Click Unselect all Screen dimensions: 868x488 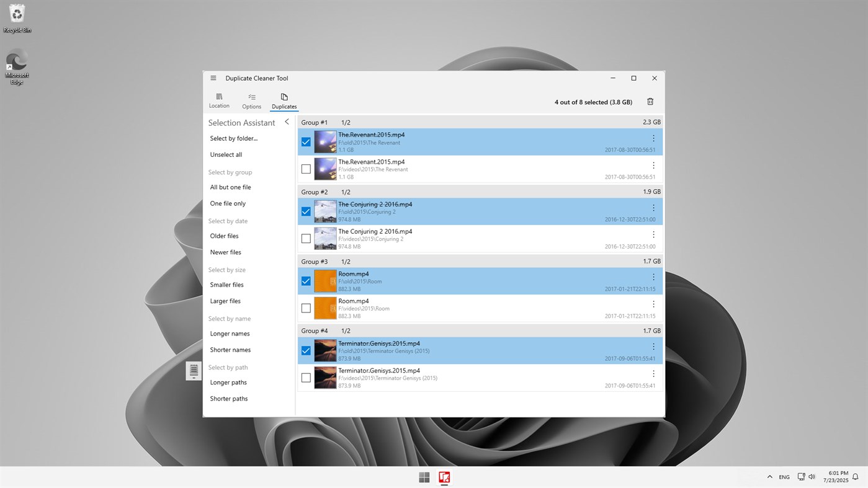(x=224, y=154)
